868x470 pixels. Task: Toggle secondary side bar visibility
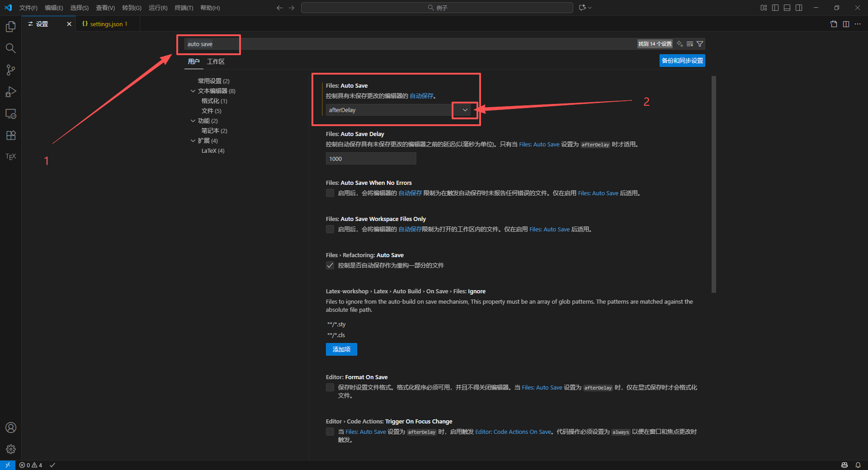pyautogui.click(x=799, y=8)
